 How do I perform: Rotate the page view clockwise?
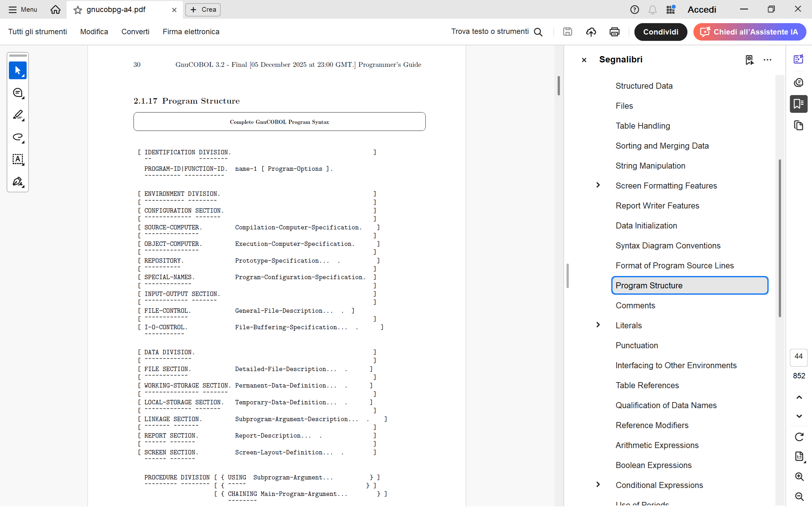pos(799,437)
